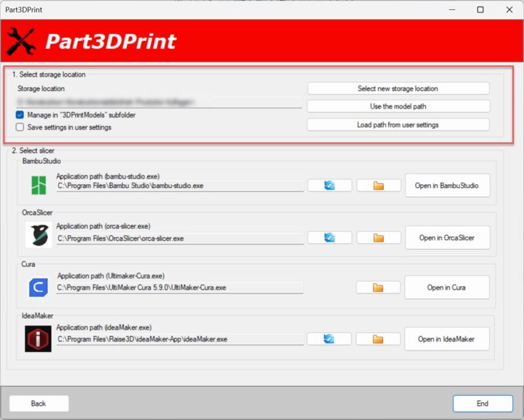
Task: Maximize the Part3DPrint window
Action: pos(480,10)
